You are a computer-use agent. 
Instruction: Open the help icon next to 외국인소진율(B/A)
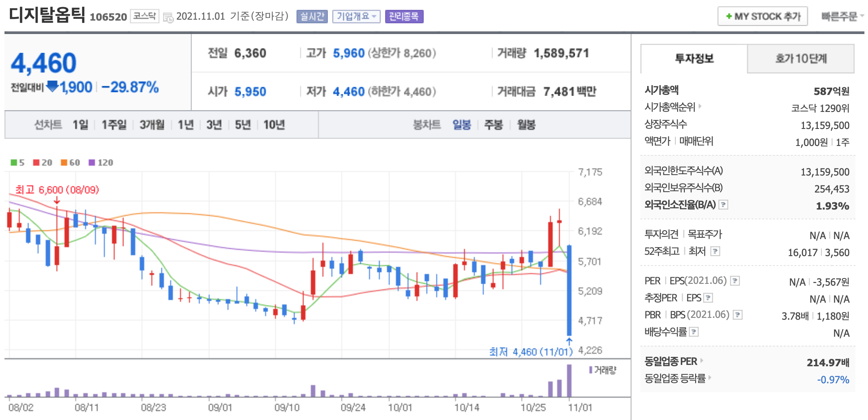tap(723, 205)
